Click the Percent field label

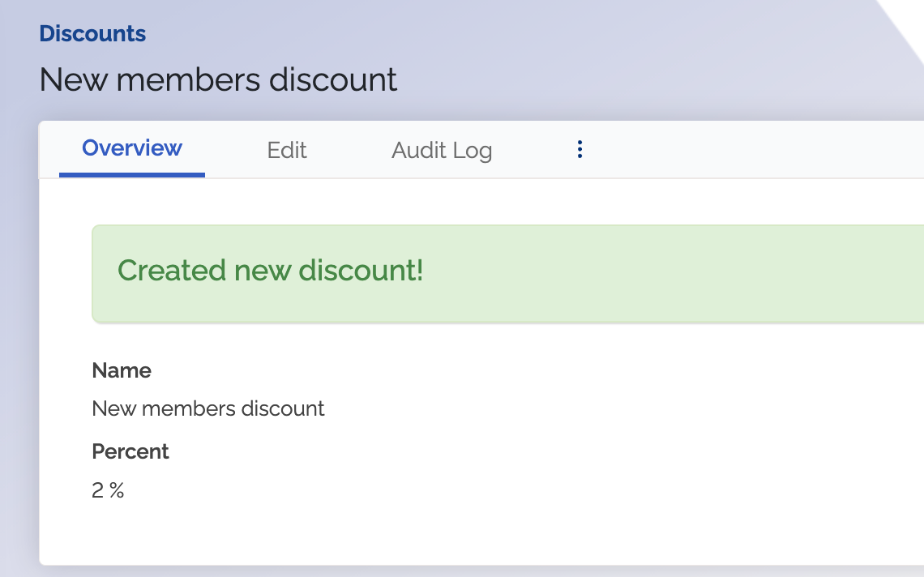click(130, 451)
